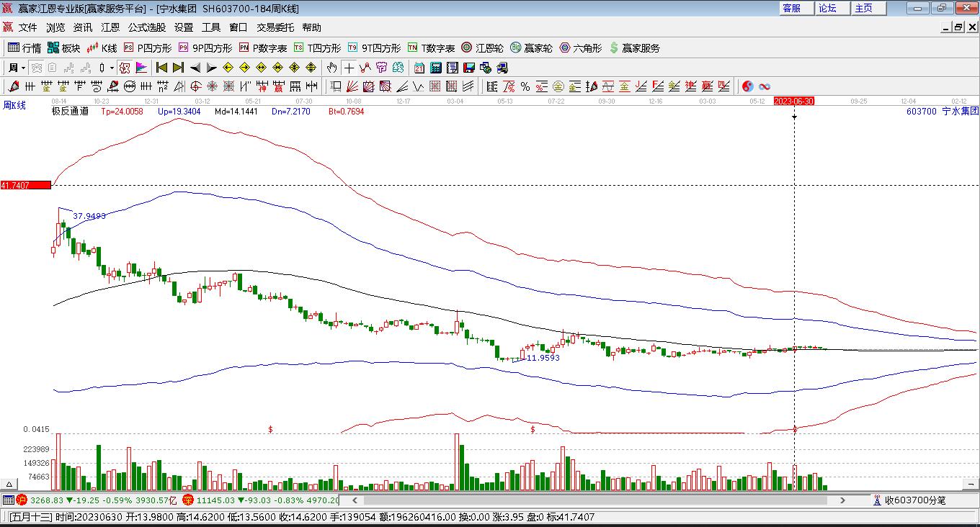
Task: Toggle the 权 price adjustment button
Action: coord(124,68)
